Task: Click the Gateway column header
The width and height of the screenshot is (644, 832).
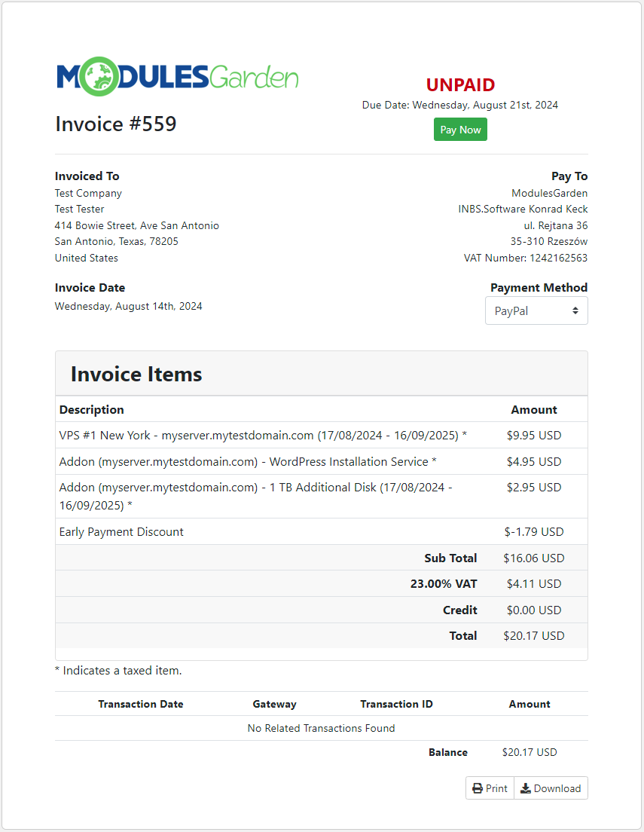Action: (x=274, y=704)
